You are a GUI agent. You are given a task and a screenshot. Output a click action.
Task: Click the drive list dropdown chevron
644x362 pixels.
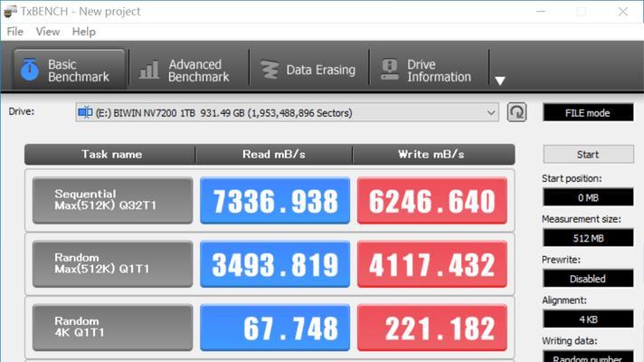coord(491,112)
